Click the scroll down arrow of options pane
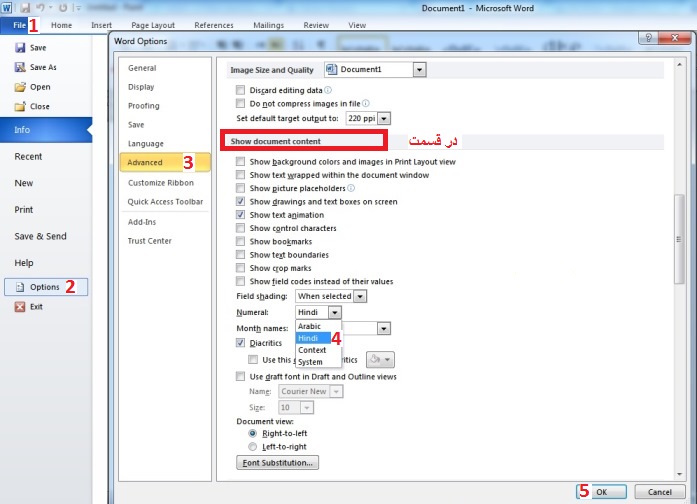This screenshot has height=504, width=697. click(679, 474)
